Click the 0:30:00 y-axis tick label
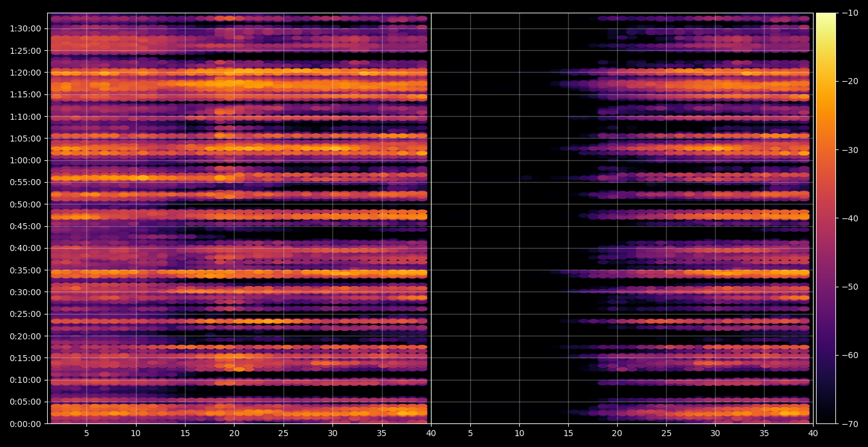Screen dimensions: 868x447 [x=25, y=292]
